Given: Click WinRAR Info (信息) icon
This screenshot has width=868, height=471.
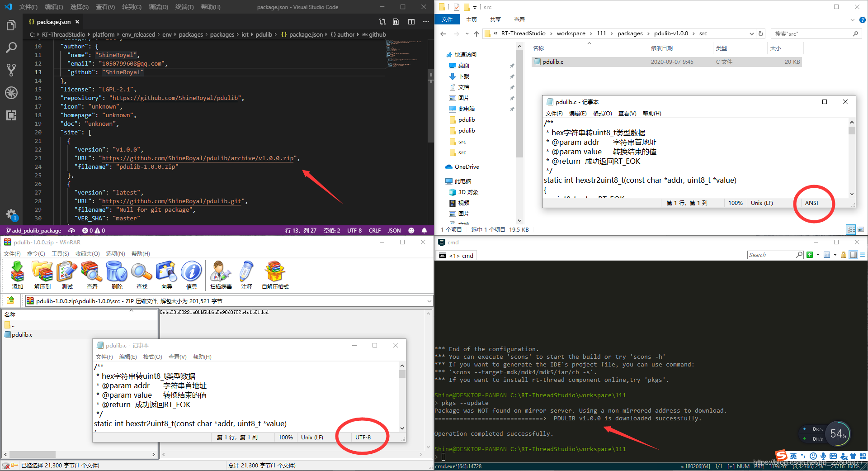Looking at the screenshot, I should pyautogui.click(x=192, y=275).
